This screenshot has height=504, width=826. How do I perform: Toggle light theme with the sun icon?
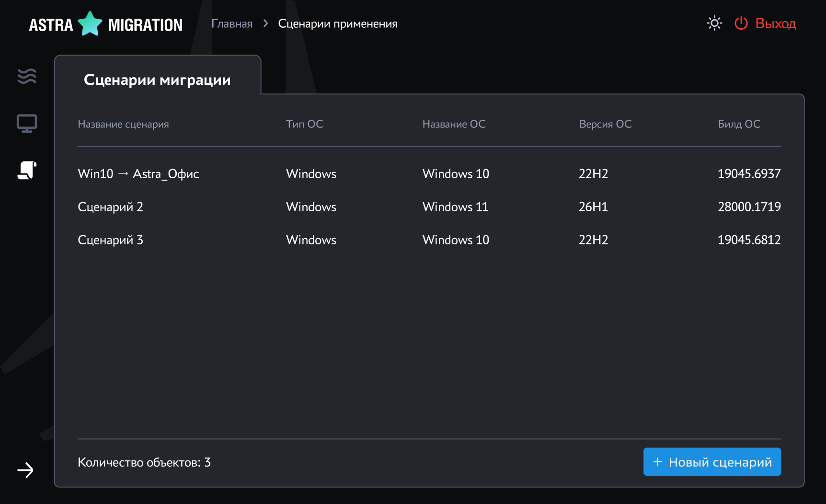(714, 23)
